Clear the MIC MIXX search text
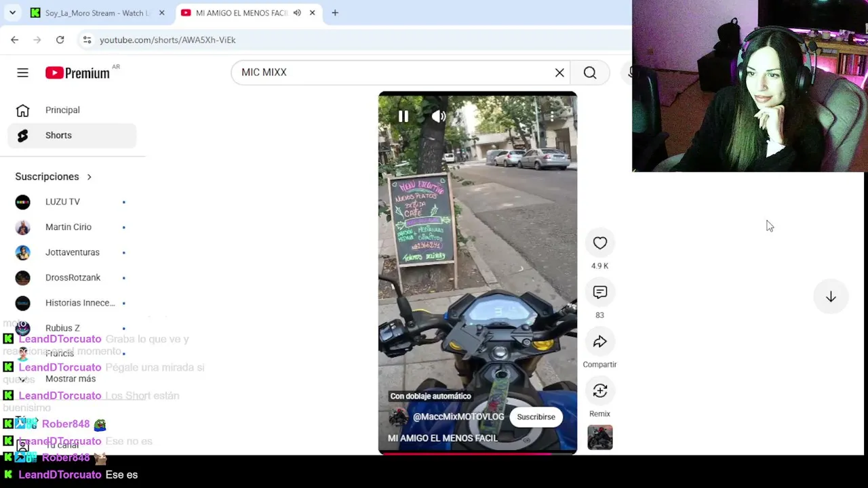This screenshot has width=868, height=488. coord(559,73)
